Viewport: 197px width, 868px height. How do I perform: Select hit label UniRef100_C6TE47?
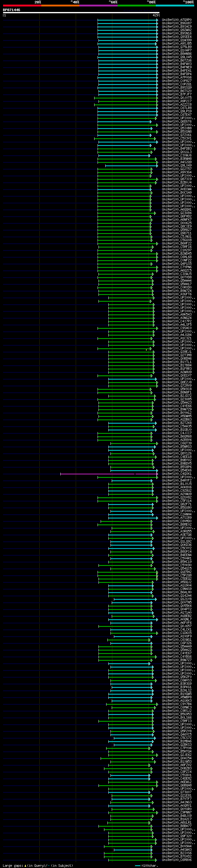click(176, 115)
